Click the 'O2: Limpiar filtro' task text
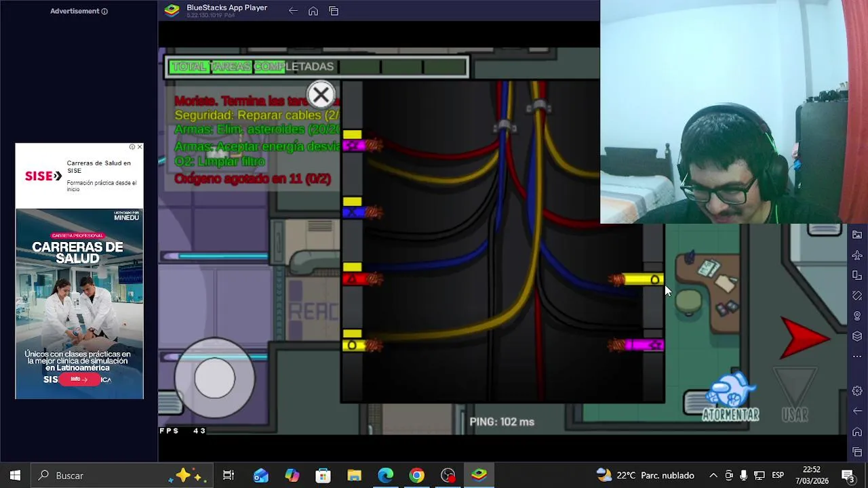Image resolution: width=868 pixels, height=488 pixels. [x=220, y=162]
